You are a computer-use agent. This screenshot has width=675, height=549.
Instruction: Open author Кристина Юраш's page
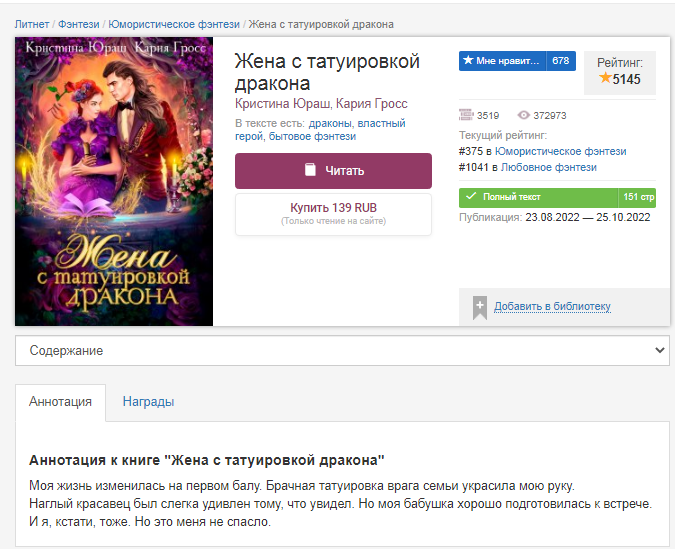pos(282,104)
